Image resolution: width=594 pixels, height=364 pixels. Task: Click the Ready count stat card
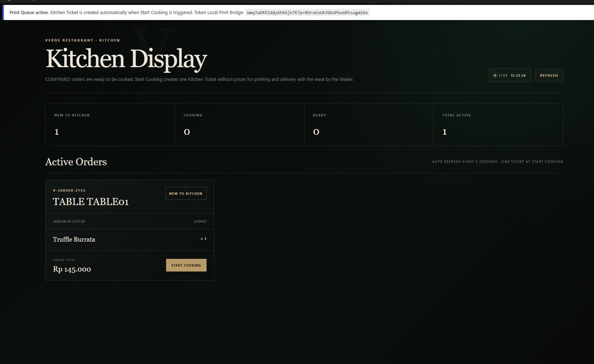coord(369,124)
